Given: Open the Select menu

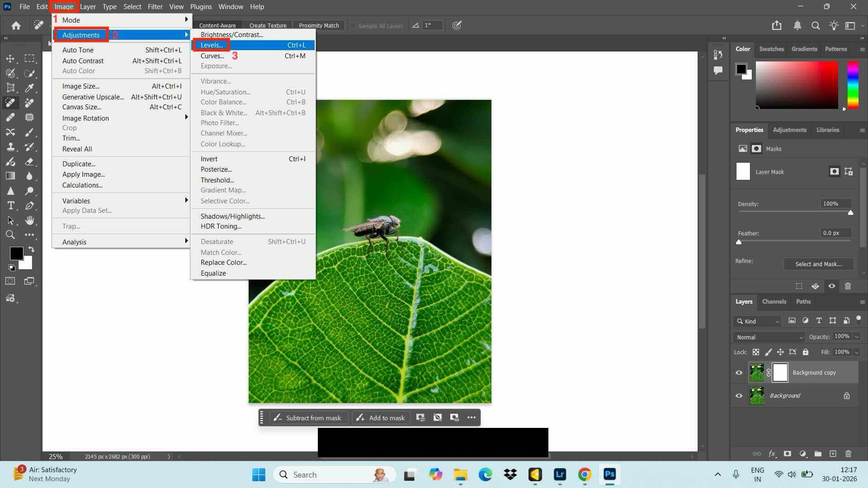Looking at the screenshot, I should tap(132, 6).
